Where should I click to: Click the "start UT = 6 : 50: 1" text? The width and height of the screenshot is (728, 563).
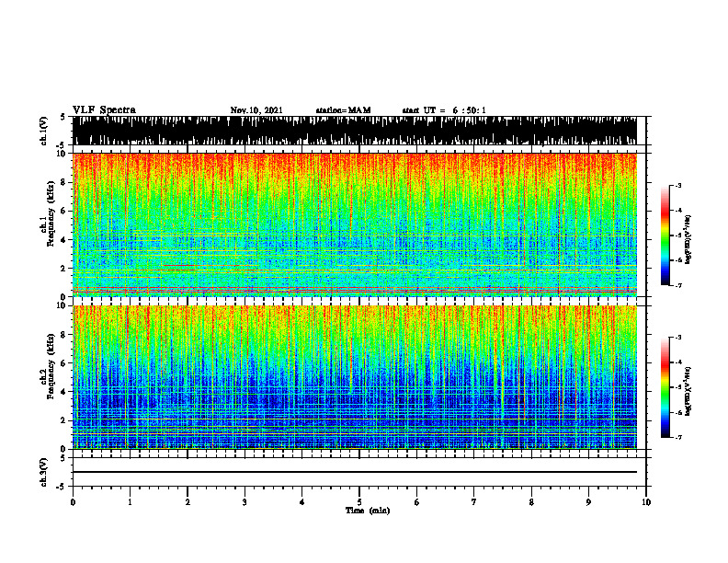(x=444, y=110)
